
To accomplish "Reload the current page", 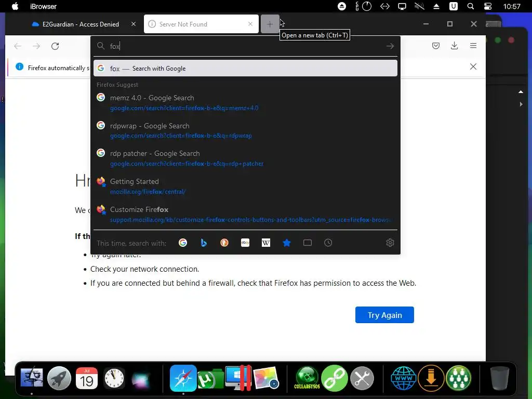I will [x=55, y=46].
